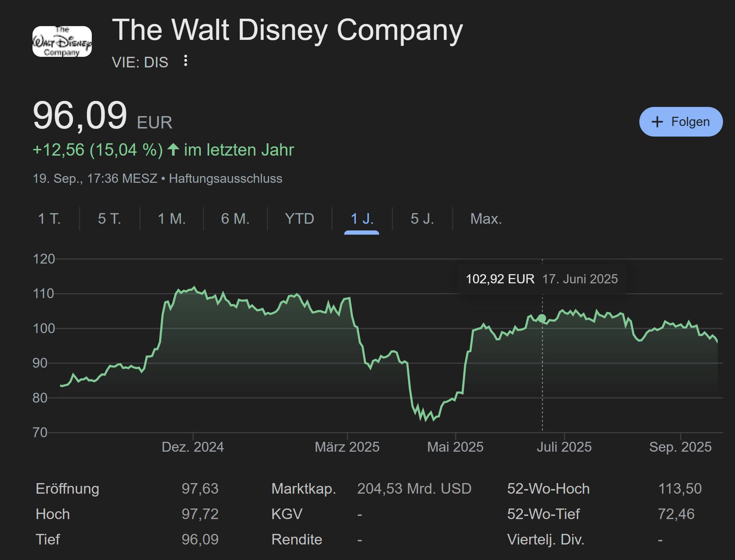
Task: Click the Folgen follow button
Action: click(x=681, y=122)
